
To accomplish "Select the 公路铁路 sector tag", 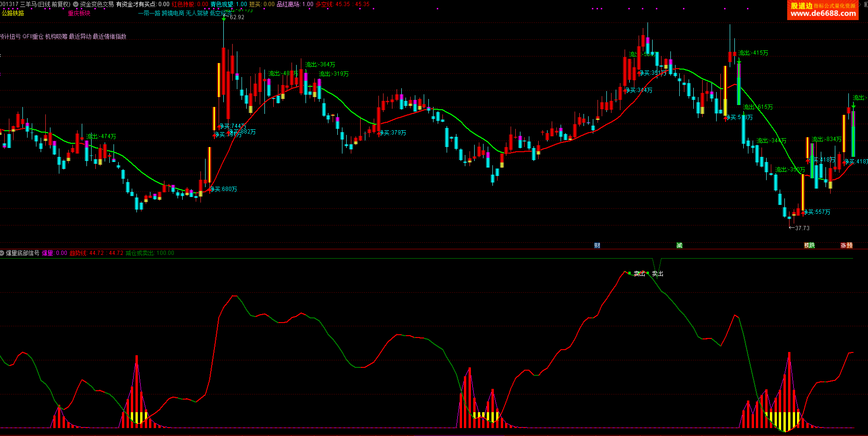I will pyautogui.click(x=13, y=13).
